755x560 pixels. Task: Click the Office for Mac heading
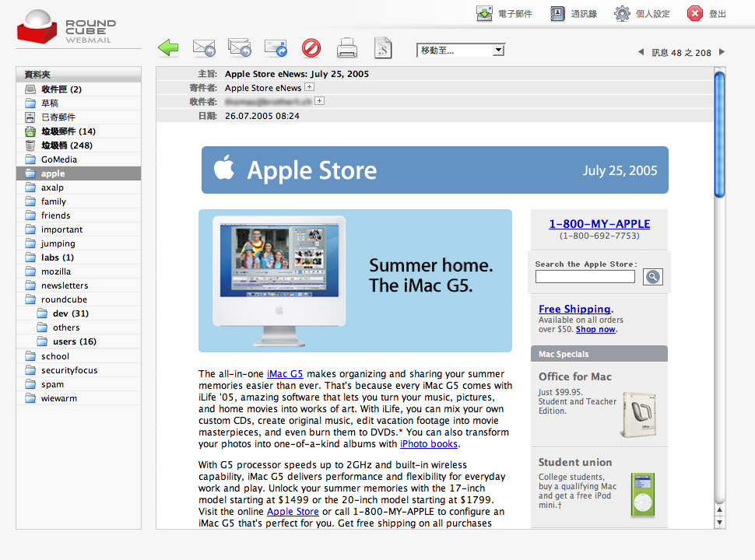575,376
